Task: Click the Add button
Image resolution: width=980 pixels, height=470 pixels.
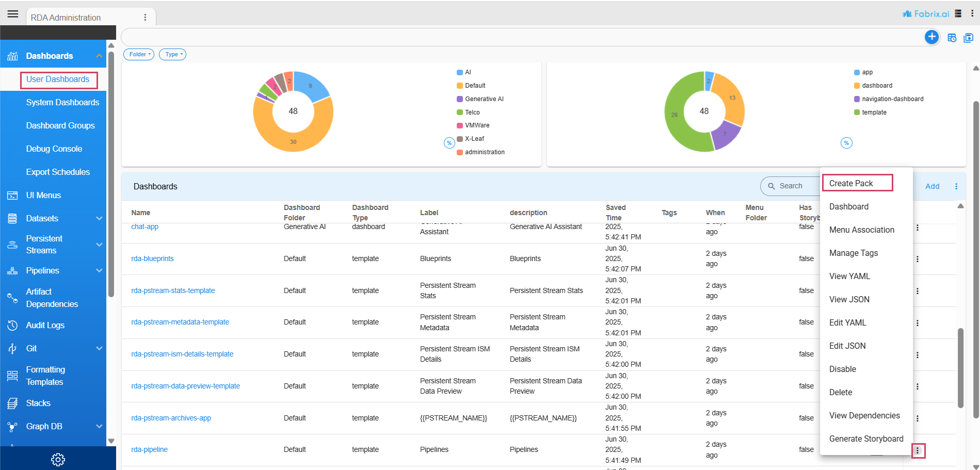Action: (932, 186)
